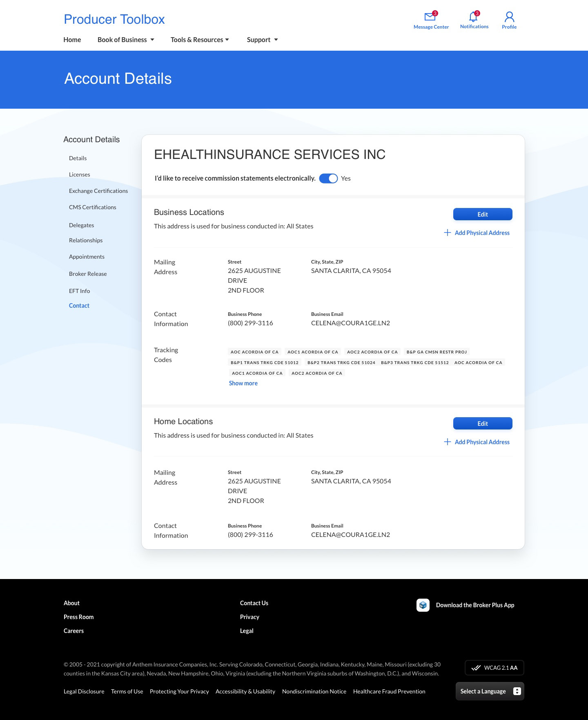Open the Select a Language dropdown
588x720 pixels.
[490, 691]
